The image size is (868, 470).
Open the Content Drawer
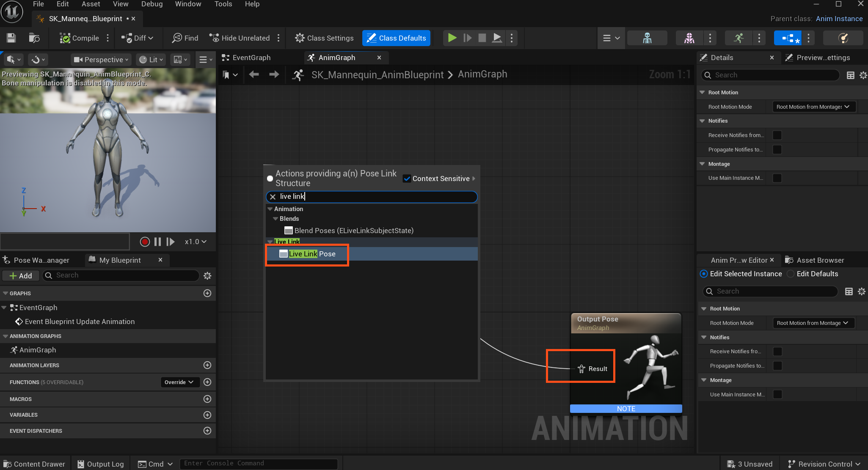34,464
